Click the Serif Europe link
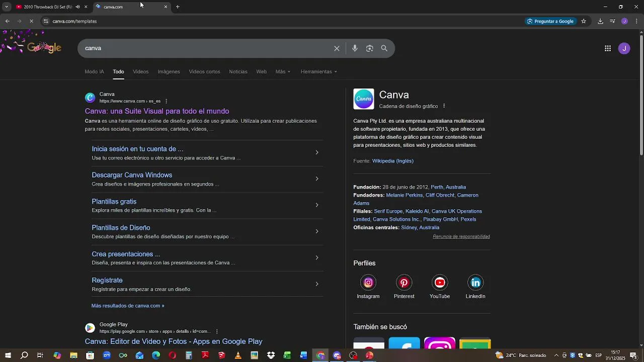The width and height of the screenshot is (644, 362). (388, 211)
